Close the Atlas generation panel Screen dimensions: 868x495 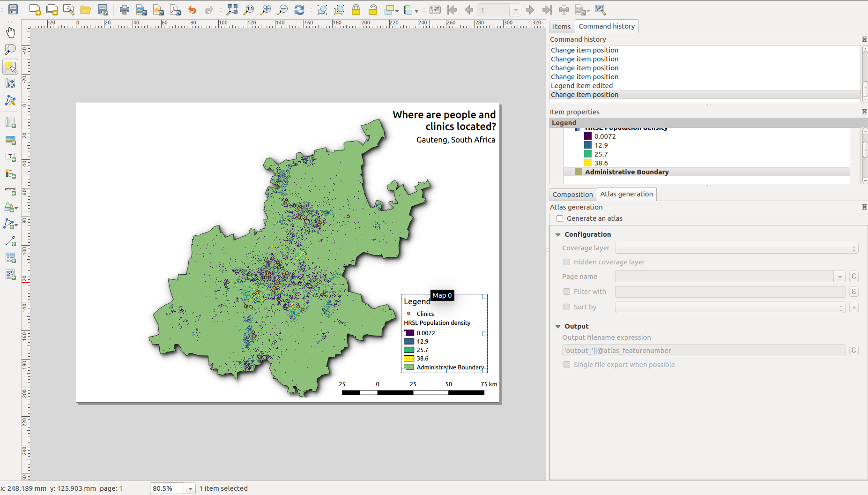[864, 207]
